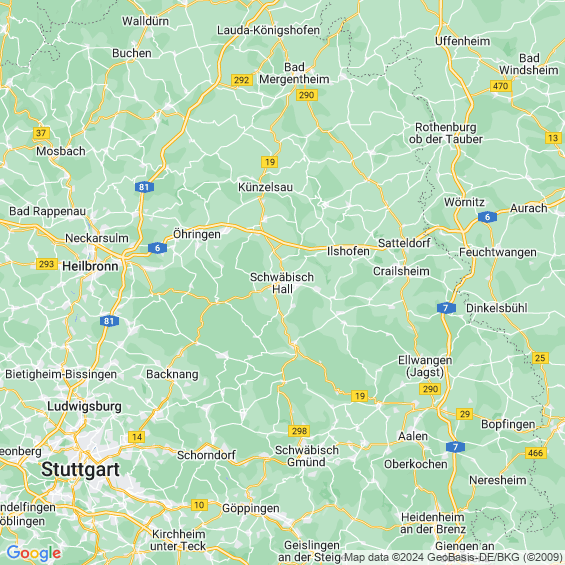Select the Künzelsau town label
This screenshot has width=565, height=565.
[x=266, y=187]
